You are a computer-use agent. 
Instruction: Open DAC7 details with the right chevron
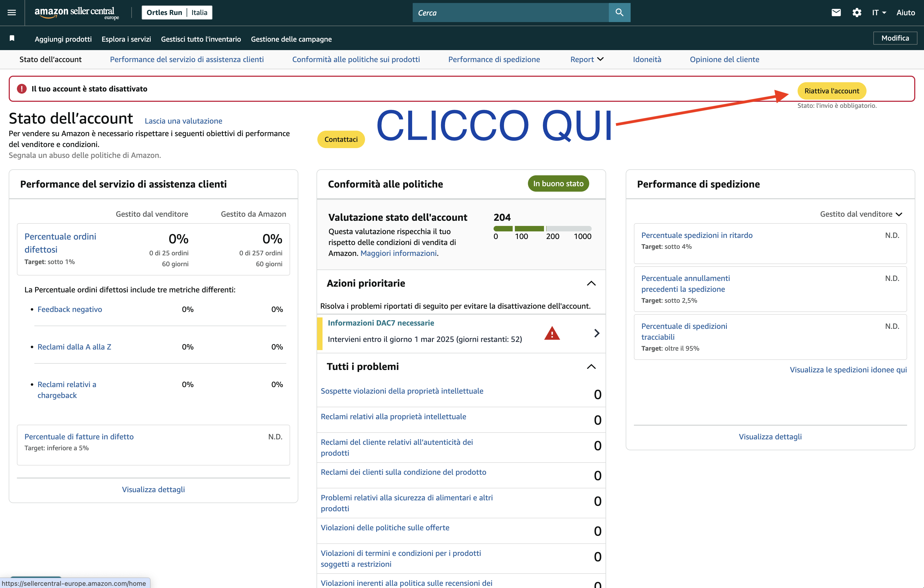click(x=596, y=333)
